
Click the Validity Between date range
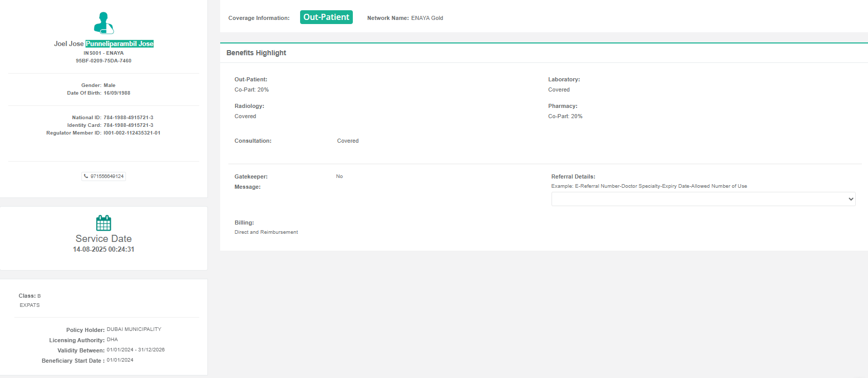pyautogui.click(x=136, y=350)
